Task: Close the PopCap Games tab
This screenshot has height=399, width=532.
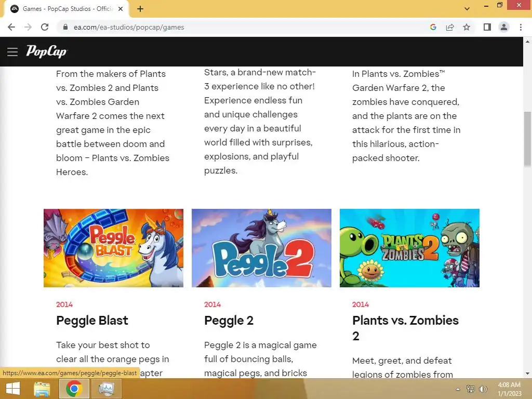Action: (x=121, y=9)
